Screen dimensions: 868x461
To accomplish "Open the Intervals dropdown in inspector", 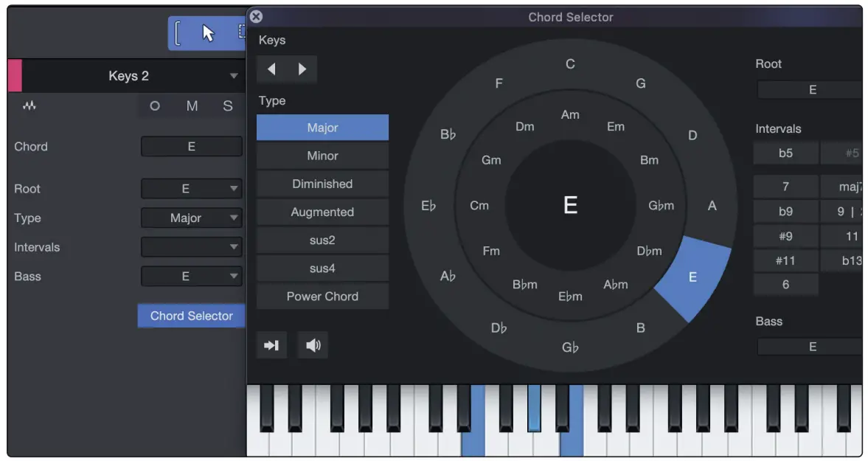I will click(192, 247).
